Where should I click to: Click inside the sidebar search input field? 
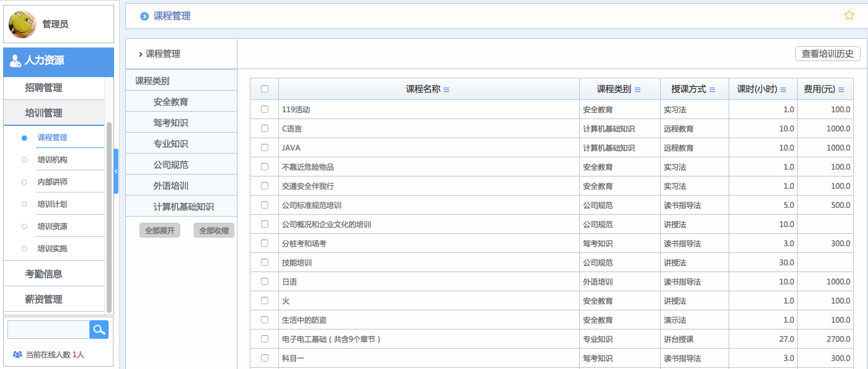[x=47, y=330]
